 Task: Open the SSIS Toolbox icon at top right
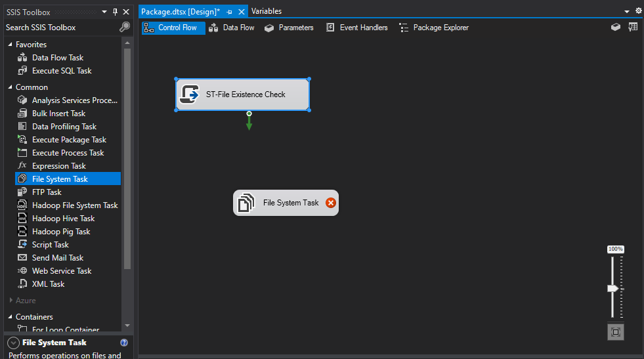coord(633,28)
